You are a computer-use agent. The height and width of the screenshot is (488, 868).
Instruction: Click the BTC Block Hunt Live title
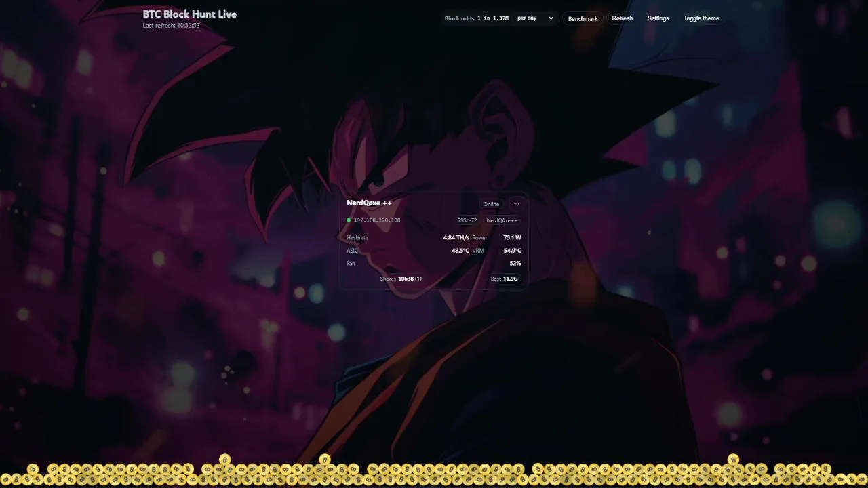[190, 14]
